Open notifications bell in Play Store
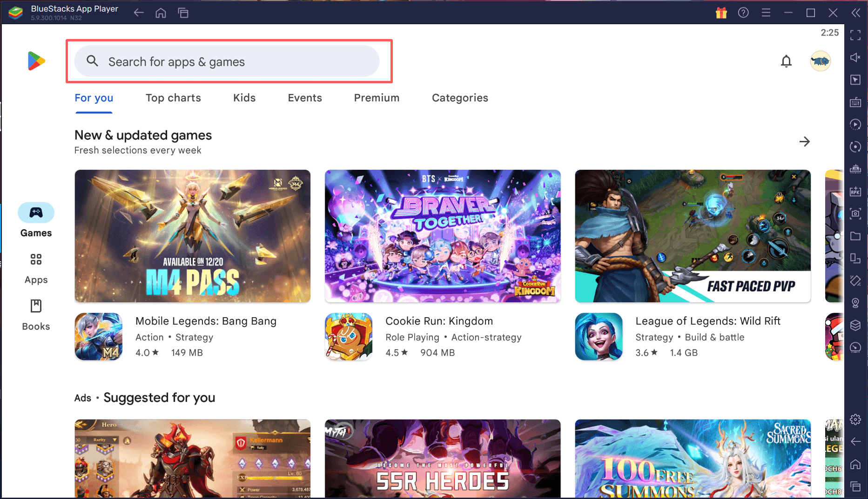This screenshot has width=868, height=499. (x=786, y=61)
